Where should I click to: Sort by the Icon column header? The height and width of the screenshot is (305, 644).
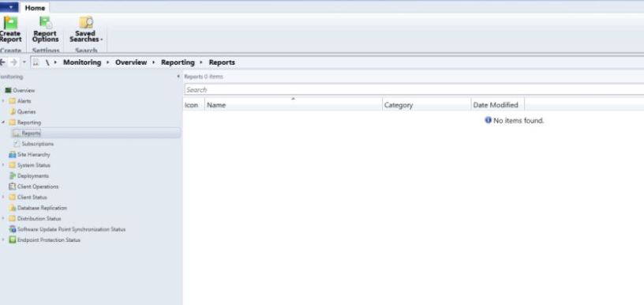(x=193, y=105)
